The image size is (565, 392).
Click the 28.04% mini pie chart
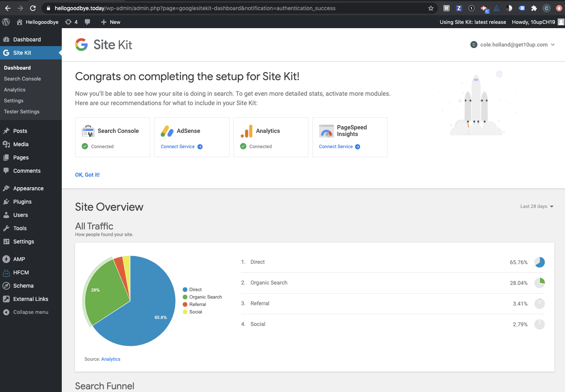(540, 283)
